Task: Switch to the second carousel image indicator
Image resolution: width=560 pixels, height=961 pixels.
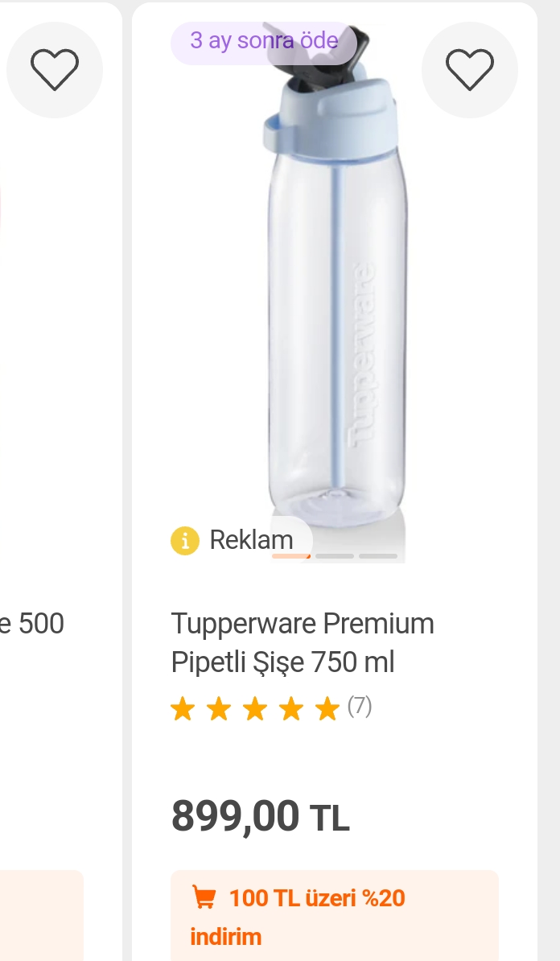Action: click(x=335, y=555)
